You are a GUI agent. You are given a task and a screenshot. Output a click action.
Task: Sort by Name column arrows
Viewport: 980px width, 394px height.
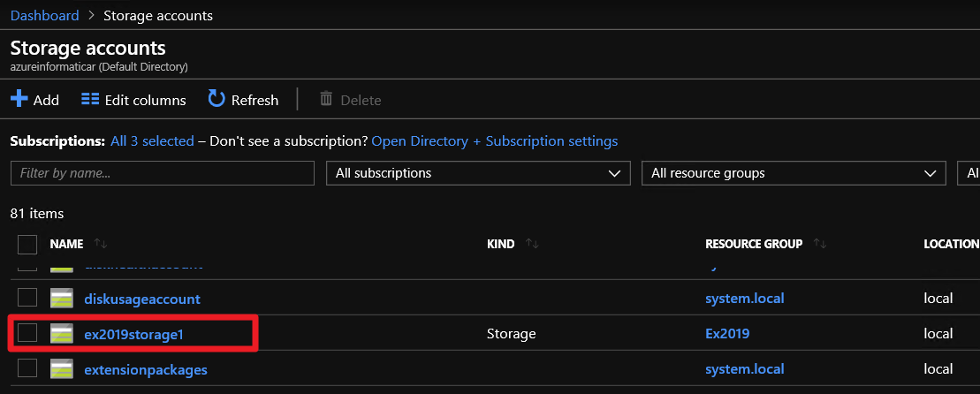click(101, 244)
